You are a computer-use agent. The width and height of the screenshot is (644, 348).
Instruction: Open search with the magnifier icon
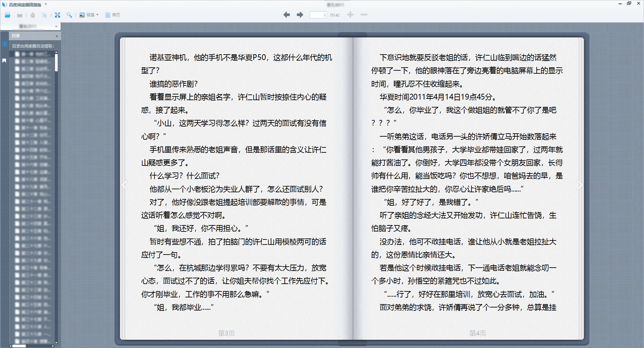click(69, 15)
